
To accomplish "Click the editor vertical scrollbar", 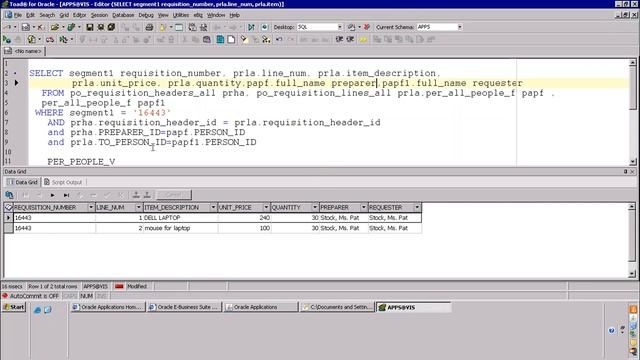I will (633, 112).
